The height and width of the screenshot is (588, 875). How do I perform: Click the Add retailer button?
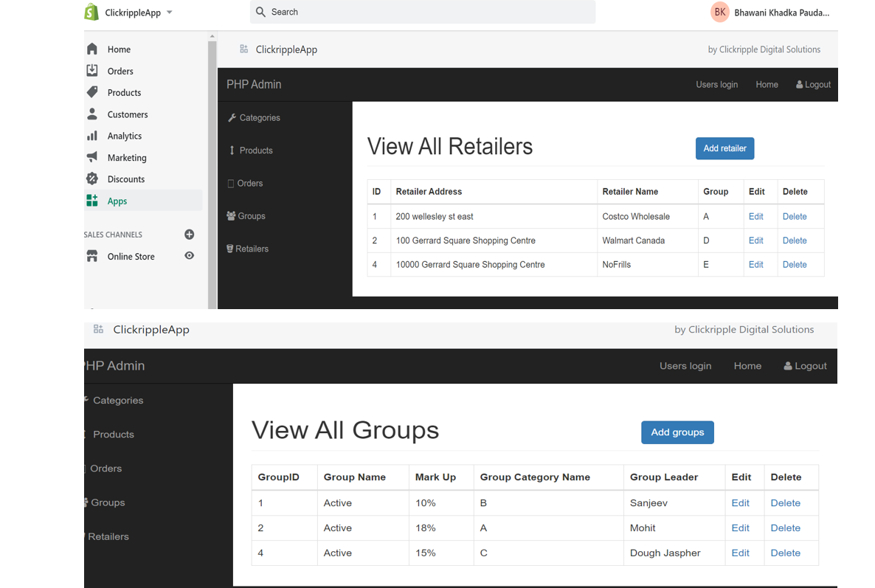coord(724,148)
